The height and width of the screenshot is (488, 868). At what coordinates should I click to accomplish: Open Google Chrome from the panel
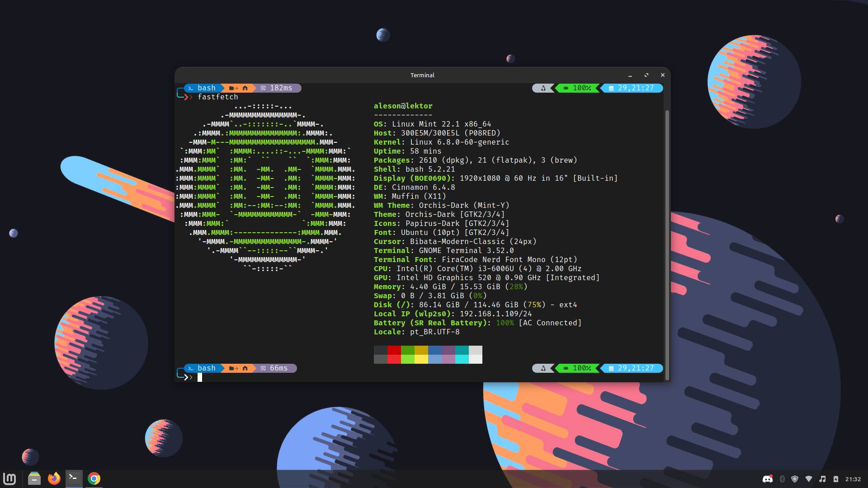pos(94,479)
